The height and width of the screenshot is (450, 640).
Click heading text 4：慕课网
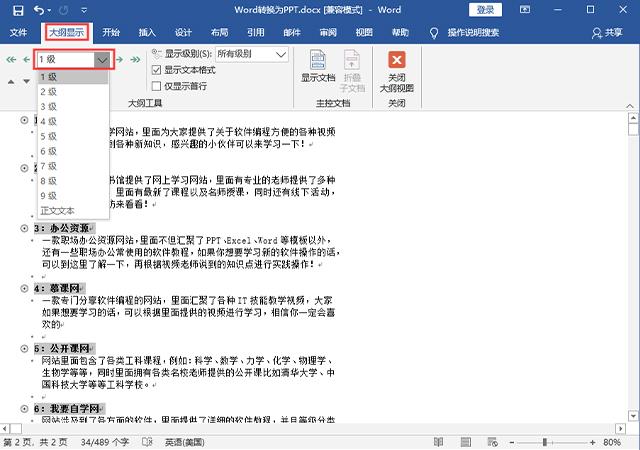(57, 288)
